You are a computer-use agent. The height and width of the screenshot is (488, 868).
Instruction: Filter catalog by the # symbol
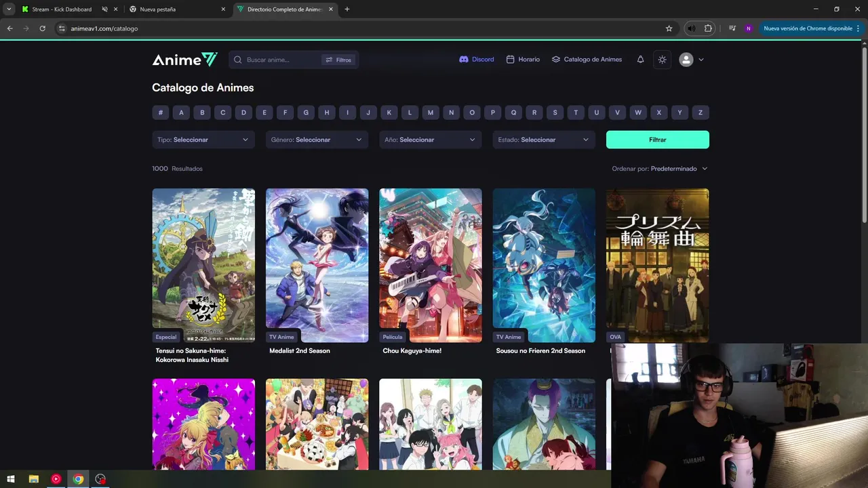161,113
